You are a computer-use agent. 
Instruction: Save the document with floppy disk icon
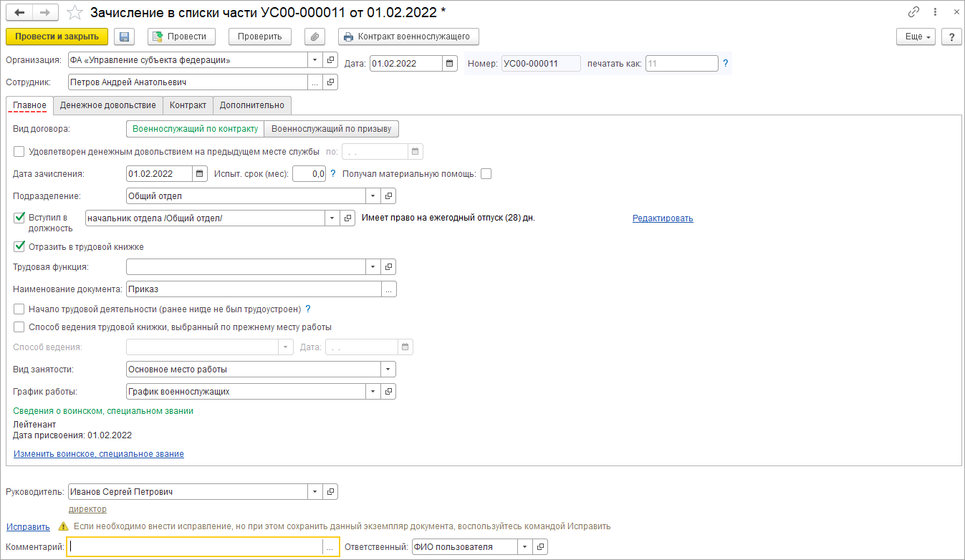pos(125,37)
